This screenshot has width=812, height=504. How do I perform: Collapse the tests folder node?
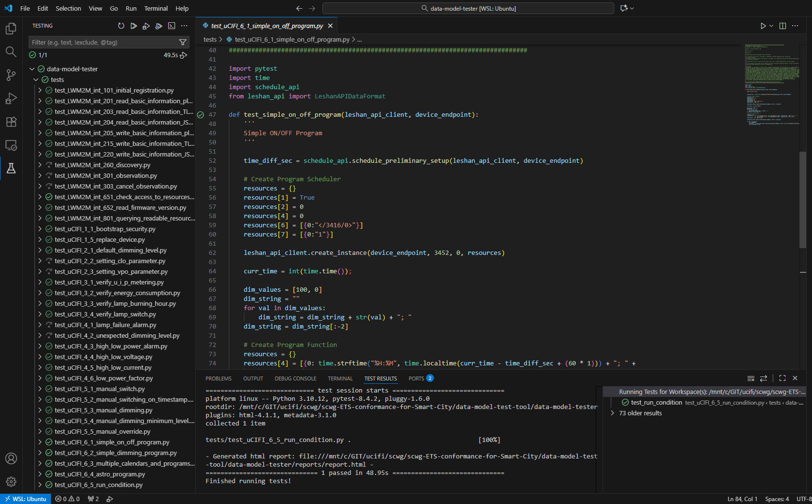click(36, 79)
